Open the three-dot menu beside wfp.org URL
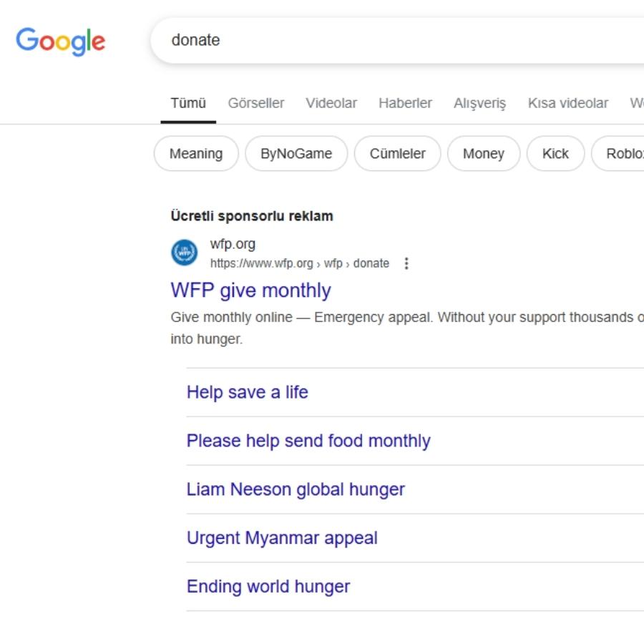 pos(406,263)
